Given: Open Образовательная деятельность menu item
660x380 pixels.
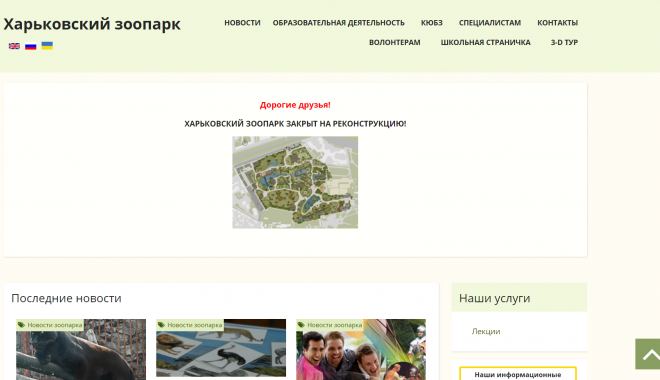Looking at the screenshot, I should point(338,23).
